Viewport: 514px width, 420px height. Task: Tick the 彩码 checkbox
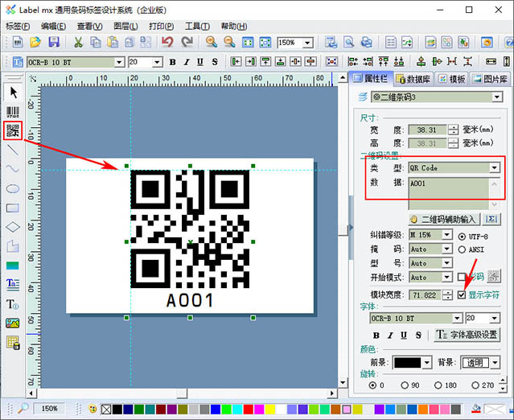click(x=462, y=277)
